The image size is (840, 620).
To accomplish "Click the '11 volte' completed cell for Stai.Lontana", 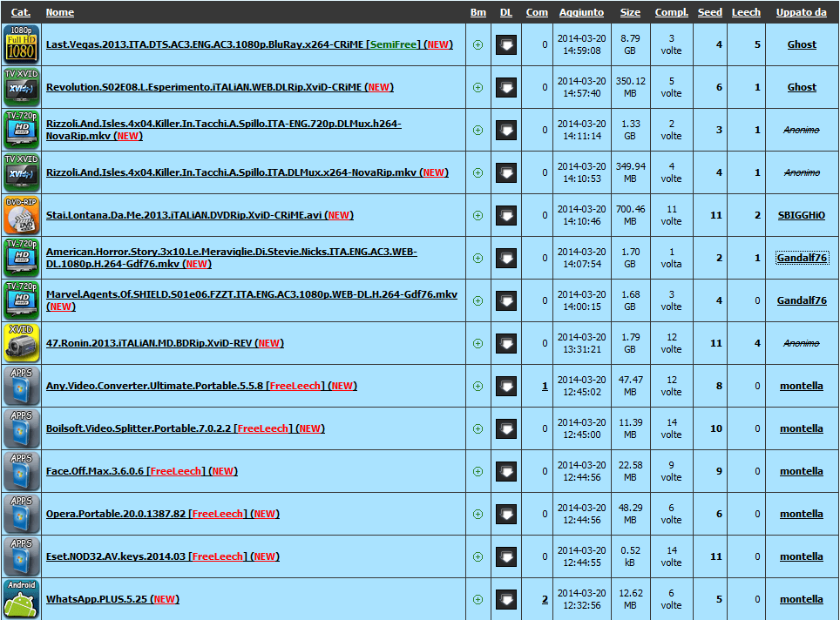I will pyautogui.click(x=671, y=215).
